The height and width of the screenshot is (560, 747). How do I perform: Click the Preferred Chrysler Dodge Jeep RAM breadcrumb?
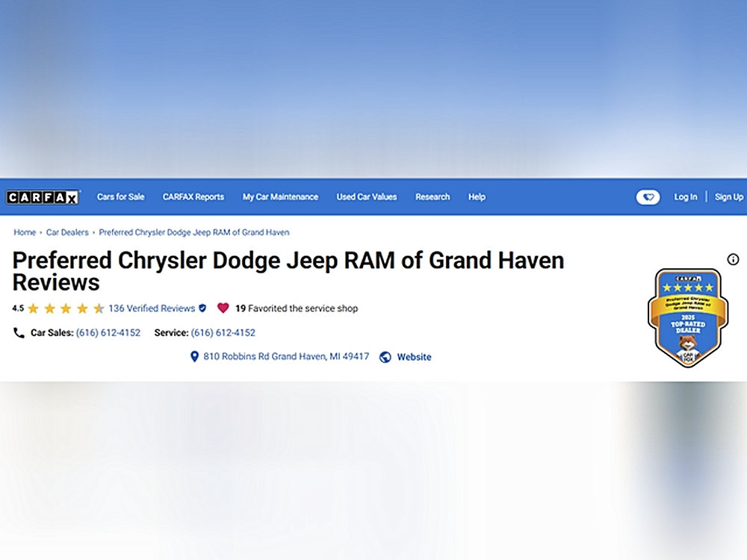[x=194, y=232]
